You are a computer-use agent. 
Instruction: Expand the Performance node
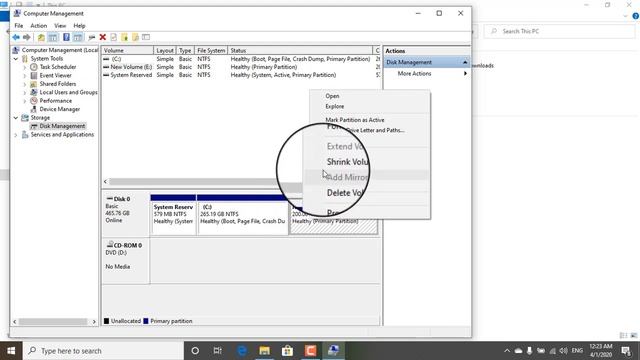tap(24, 101)
